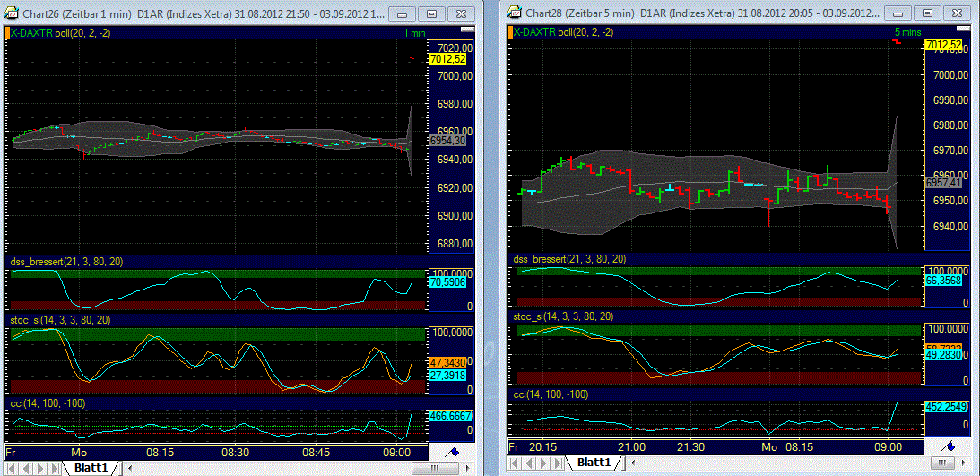The height and width of the screenshot is (476, 980).
Task: Click right scroll arrow in Chart26 scrollbar
Action: point(467,468)
